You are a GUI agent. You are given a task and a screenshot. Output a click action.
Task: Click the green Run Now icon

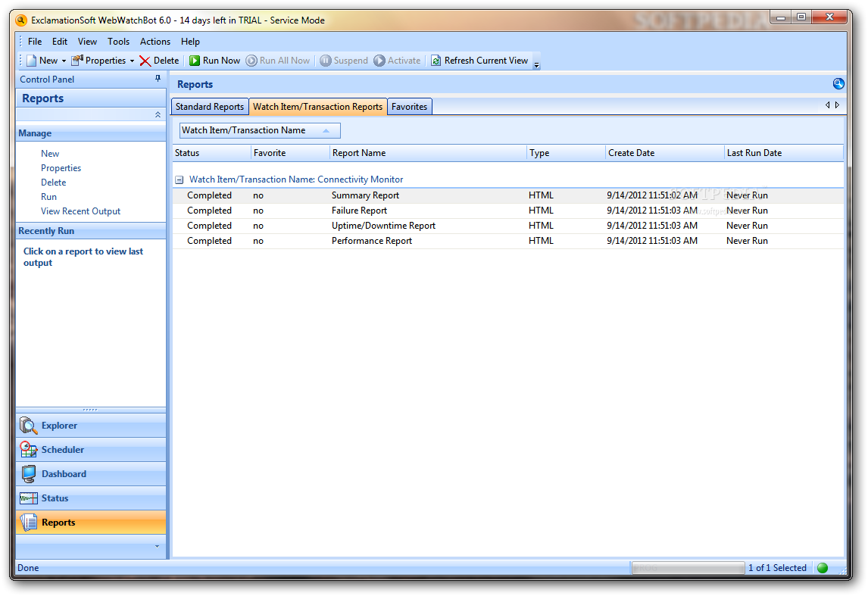[195, 61]
